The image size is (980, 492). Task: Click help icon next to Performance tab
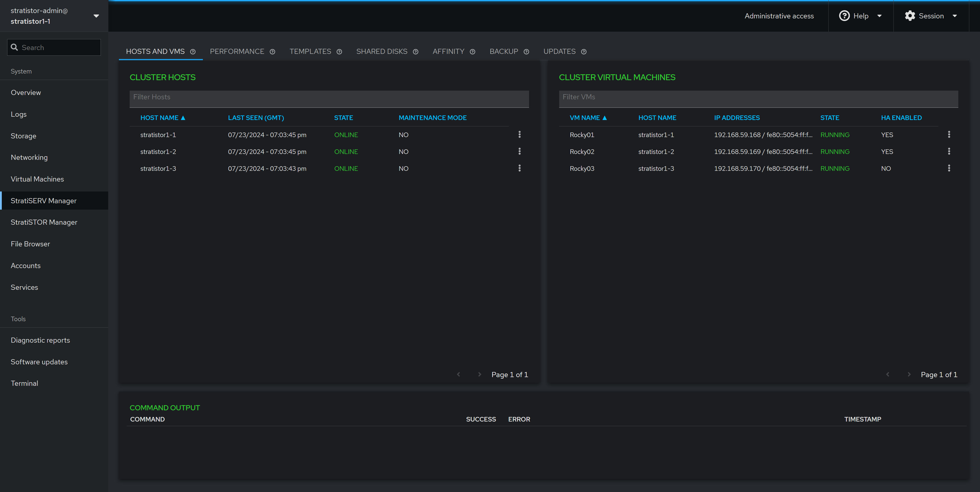(272, 52)
